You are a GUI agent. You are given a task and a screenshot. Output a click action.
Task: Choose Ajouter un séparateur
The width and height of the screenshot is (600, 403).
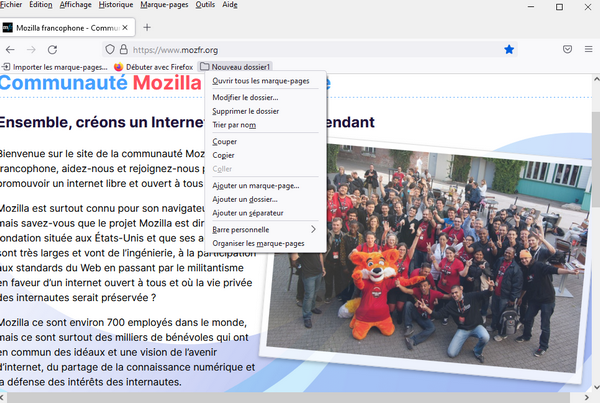pos(266,213)
